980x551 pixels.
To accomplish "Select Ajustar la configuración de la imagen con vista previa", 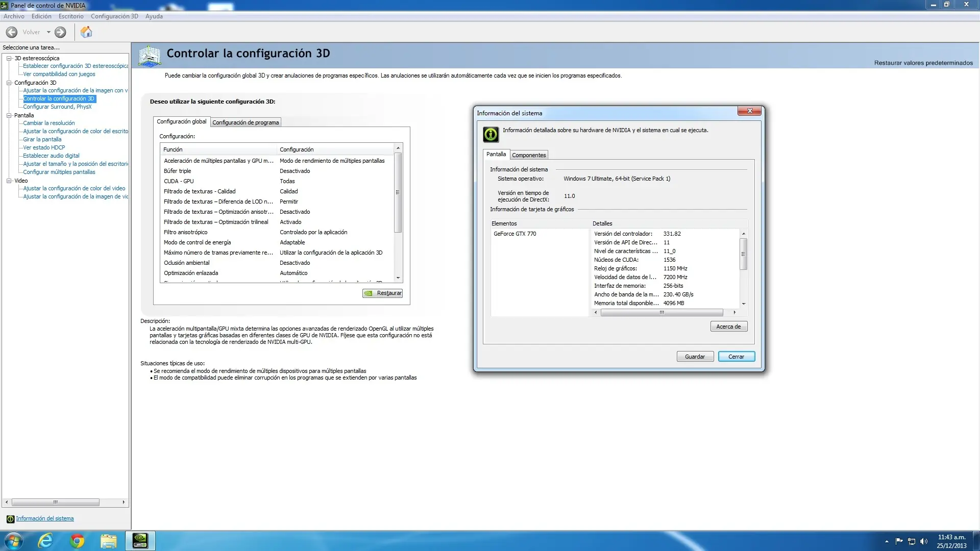I will 76,91.
